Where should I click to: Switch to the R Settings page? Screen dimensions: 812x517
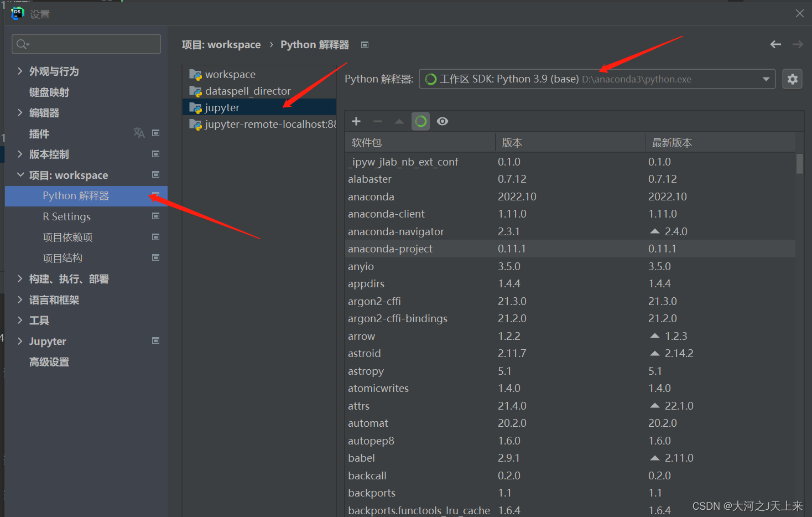point(66,216)
